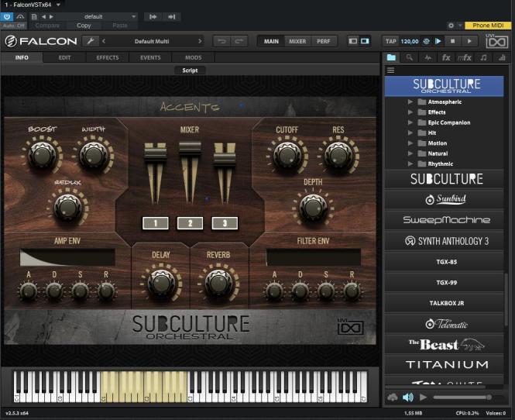The height and width of the screenshot is (420, 515).
Task: Open the MODS tab
Action: [194, 57]
